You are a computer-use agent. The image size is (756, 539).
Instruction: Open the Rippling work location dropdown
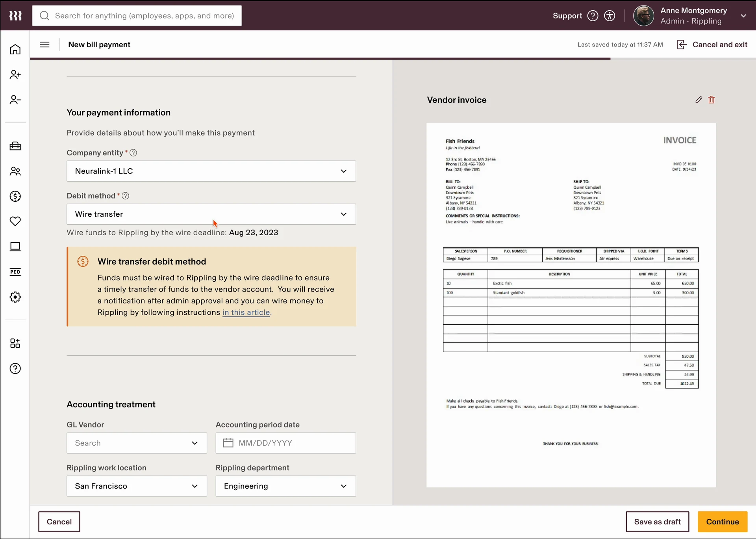(x=137, y=486)
